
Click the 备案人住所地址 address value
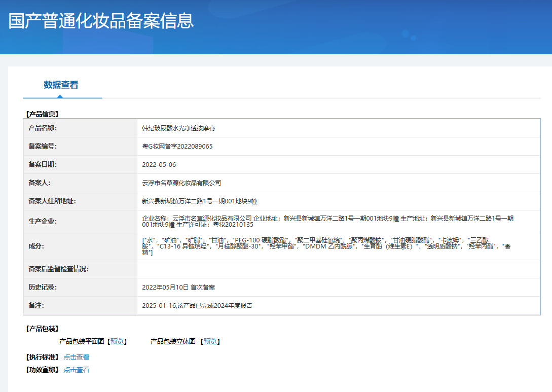(x=200, y=201)
